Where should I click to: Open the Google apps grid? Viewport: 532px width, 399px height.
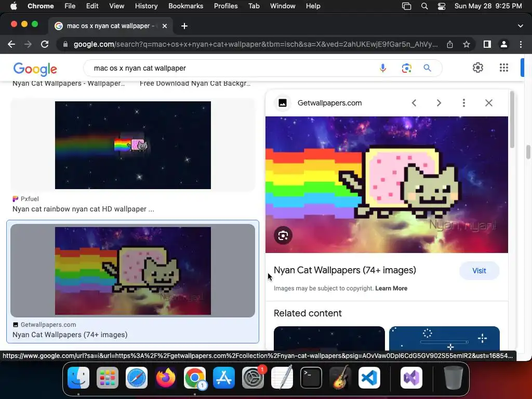pos(504,68)
